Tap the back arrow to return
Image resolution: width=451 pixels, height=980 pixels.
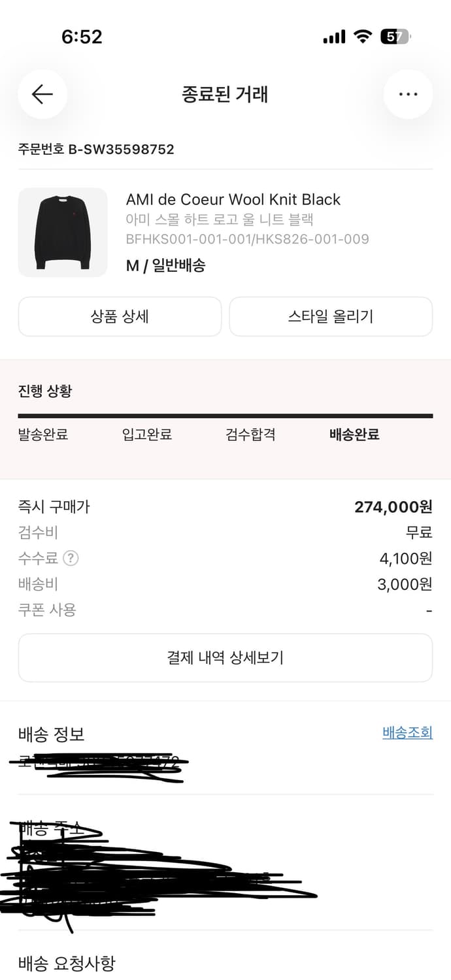[x=42, y=94]
